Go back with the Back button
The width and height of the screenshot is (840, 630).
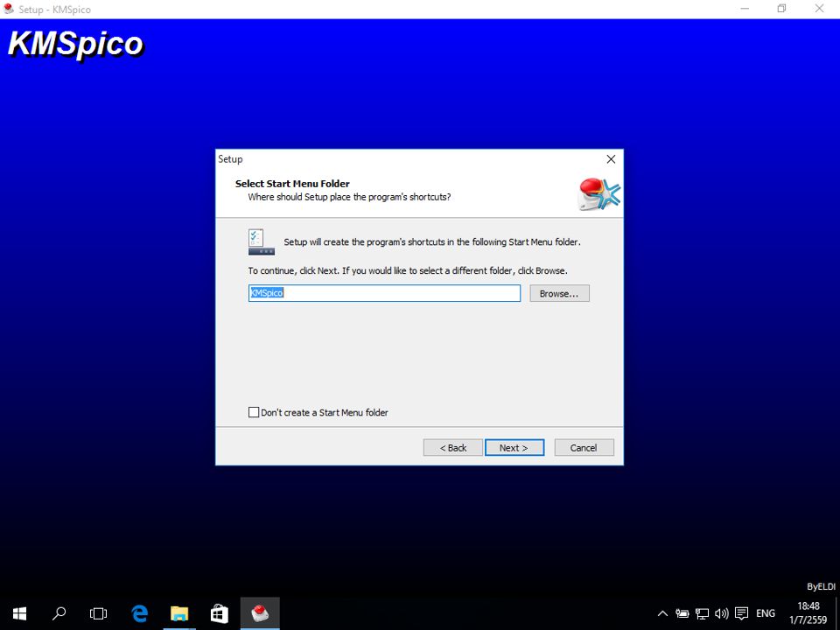click(452, 448)
